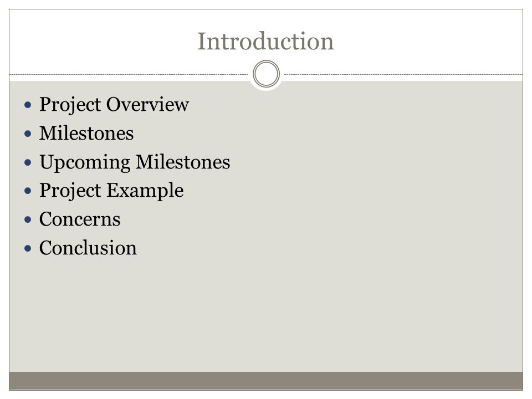Click the word Example in fourth bullet
The height and width of the screenshot is (399, 532).
pyautogui.click(x=145, y=190)
